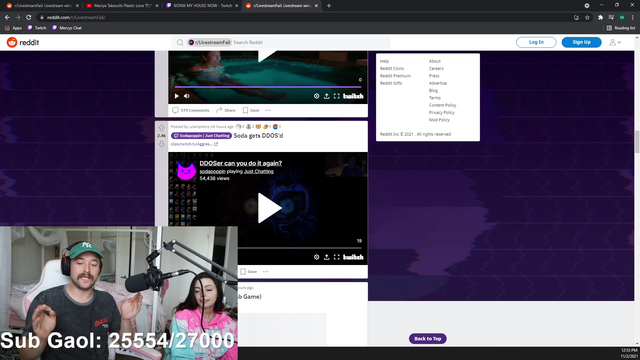The height and width of the screenshot is (360, 640).
Task: Enter fullscreen on the DDOSer clip
Action: click(337, 257)
